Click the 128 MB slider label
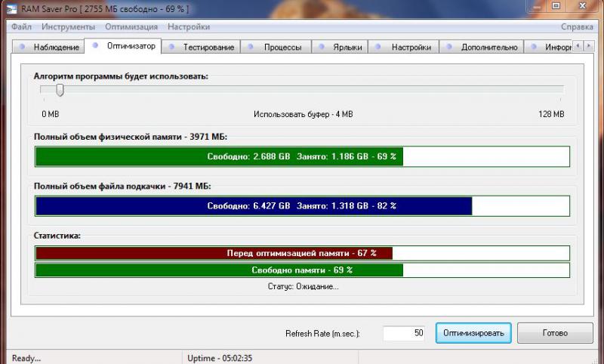The width and height of the screenshot is (604, 364). click(x=551, y=114)
